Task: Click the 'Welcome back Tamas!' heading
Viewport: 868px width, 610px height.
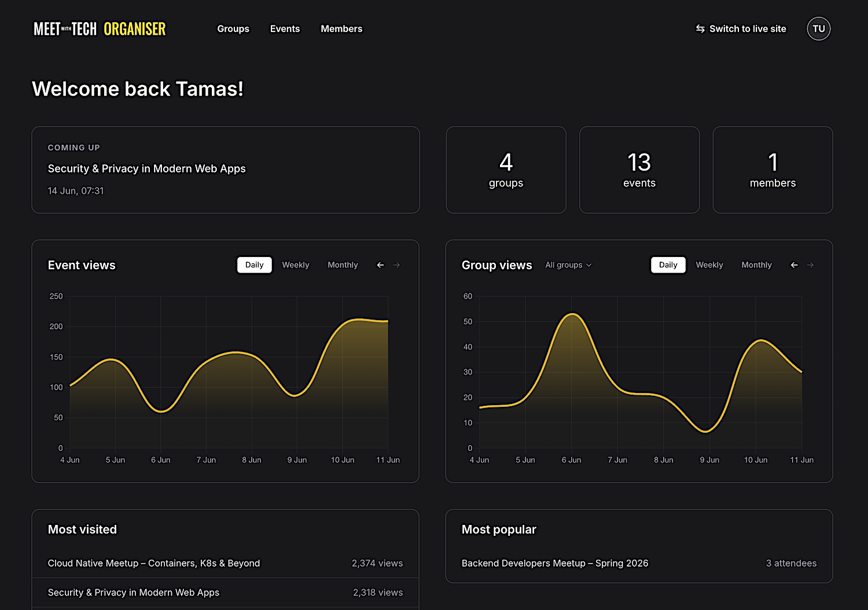Action: tap(138, 89)
